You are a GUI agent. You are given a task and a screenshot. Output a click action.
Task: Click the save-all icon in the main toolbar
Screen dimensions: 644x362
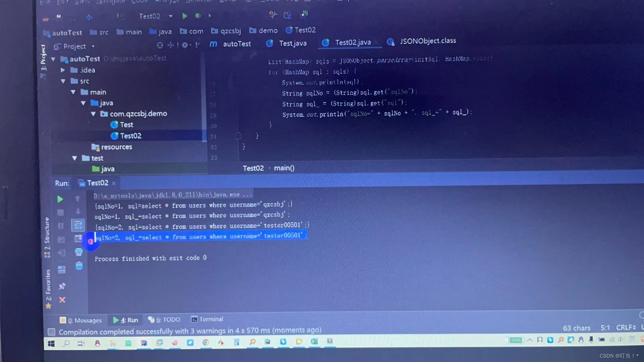pos(59,16)
